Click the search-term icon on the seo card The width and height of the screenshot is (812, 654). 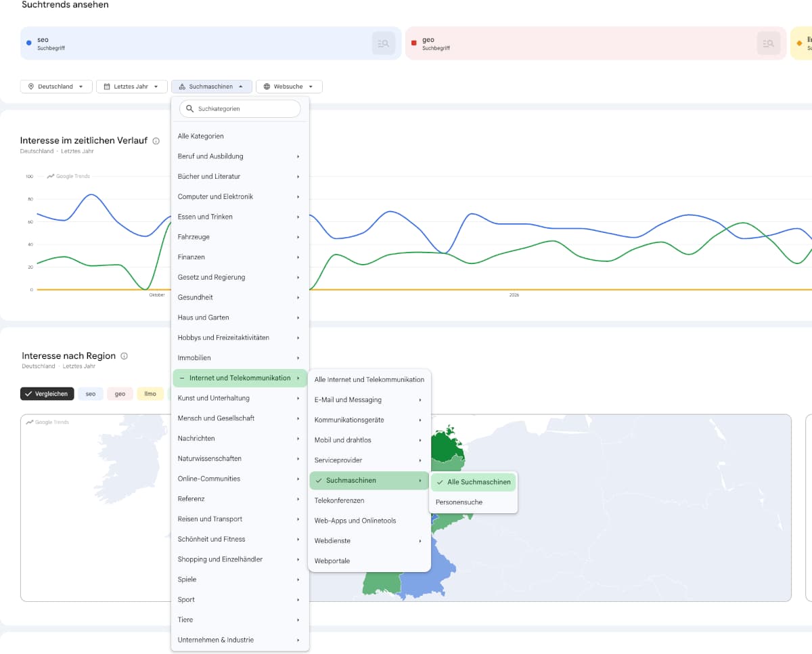[x=384, y=43]
